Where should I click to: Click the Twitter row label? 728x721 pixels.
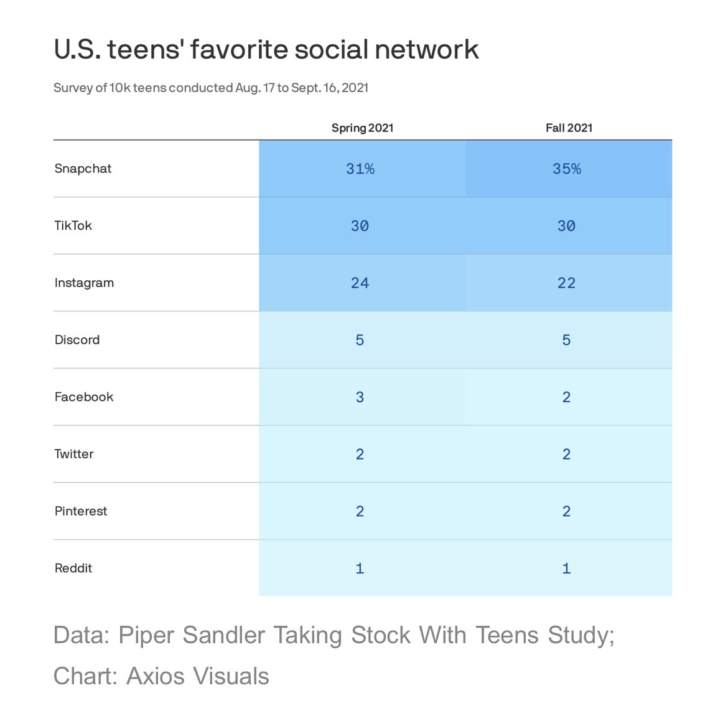point(74,455)
